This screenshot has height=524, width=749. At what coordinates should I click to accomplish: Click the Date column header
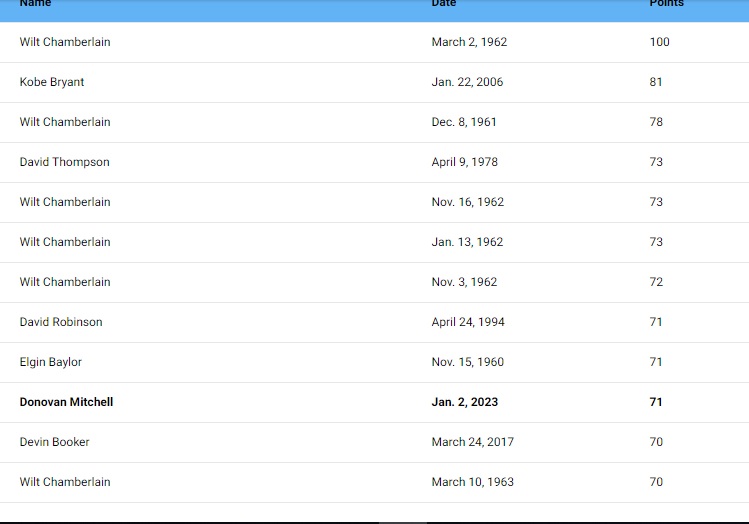444,4
